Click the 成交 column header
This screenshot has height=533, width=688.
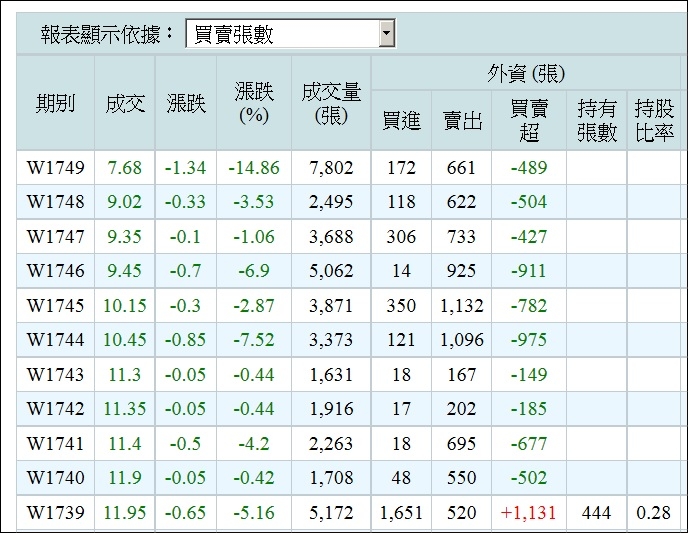point(125,104)
